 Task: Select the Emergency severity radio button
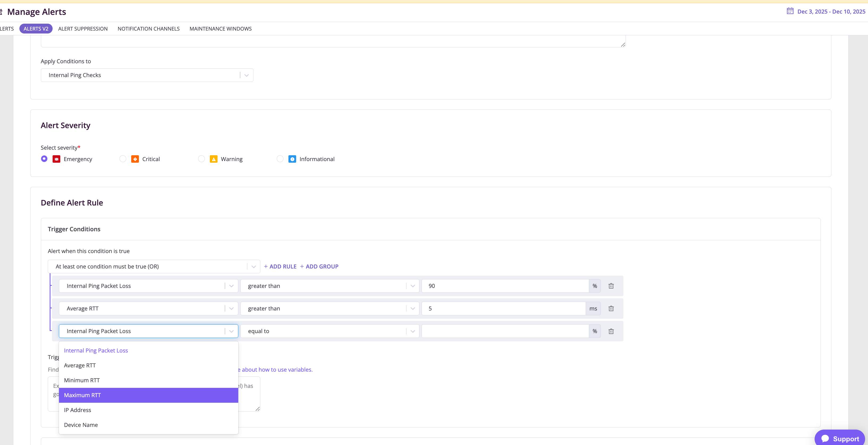[x=44, y=159]
